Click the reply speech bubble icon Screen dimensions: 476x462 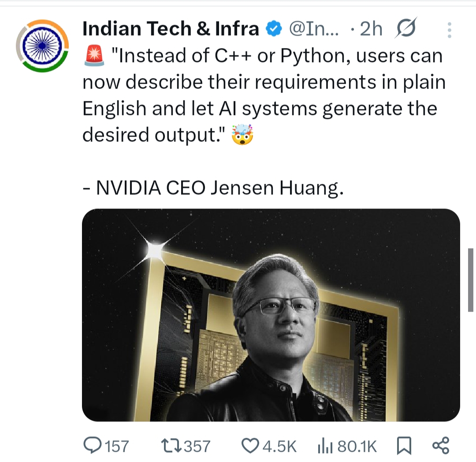92,446
